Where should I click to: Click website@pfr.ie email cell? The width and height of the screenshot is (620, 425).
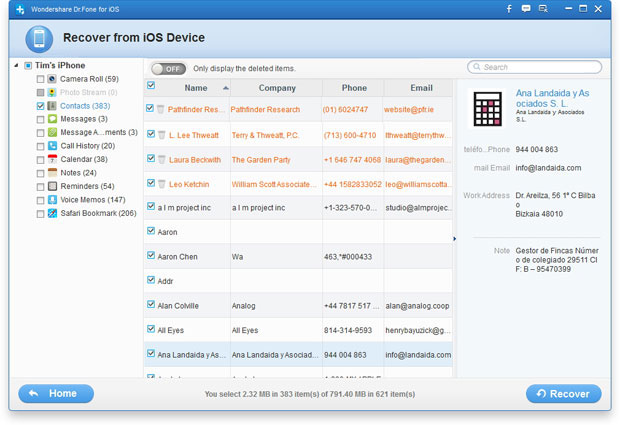[x=408, y=109]
